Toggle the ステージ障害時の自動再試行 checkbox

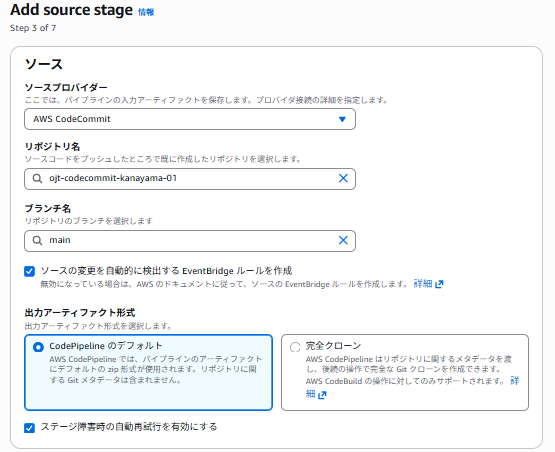point(30,428)
